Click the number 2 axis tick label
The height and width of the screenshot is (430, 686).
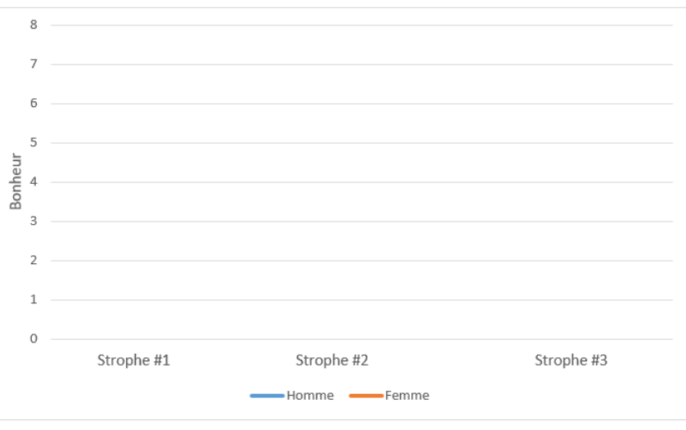pos(33,260)
